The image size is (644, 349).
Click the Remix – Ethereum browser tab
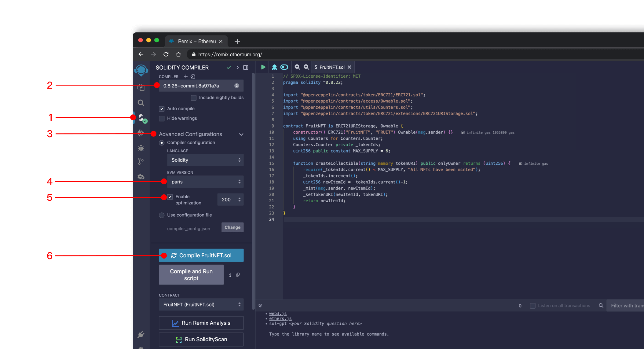pos(196,41)
